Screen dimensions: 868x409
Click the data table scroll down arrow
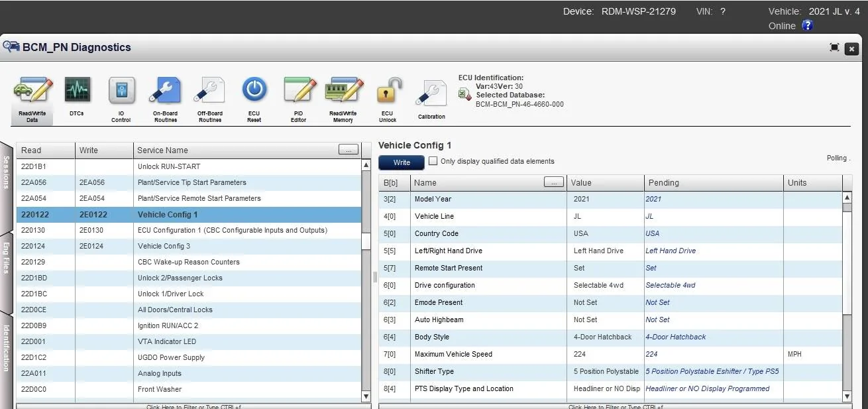pos(847,396)
